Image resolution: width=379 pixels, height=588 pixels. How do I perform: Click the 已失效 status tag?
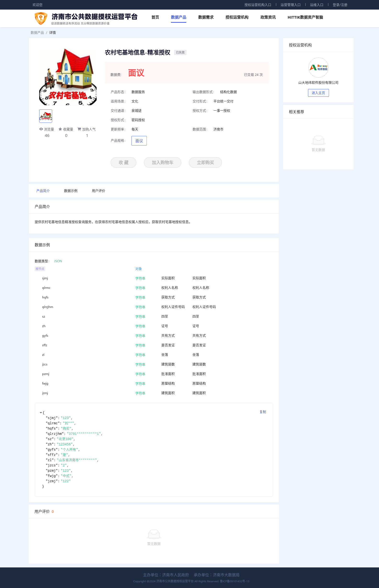[180, 52]
